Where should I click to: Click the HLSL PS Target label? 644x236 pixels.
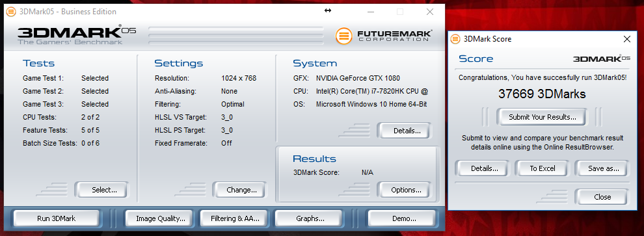coord(181,130)
